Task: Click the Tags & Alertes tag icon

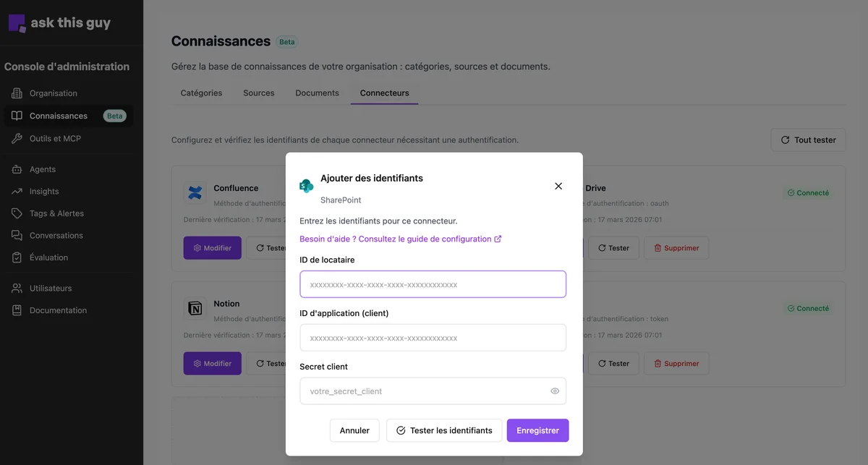Action: point(17,213)
